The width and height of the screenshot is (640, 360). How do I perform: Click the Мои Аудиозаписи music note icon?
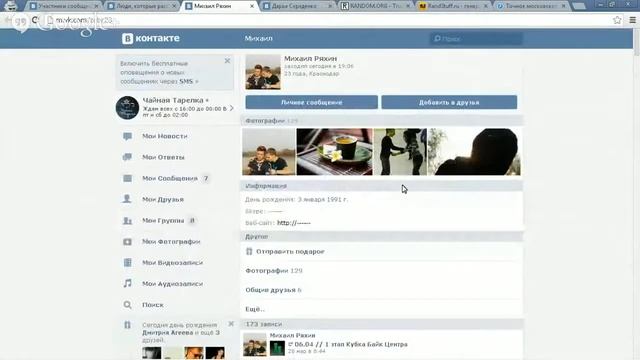coord(127,283)
